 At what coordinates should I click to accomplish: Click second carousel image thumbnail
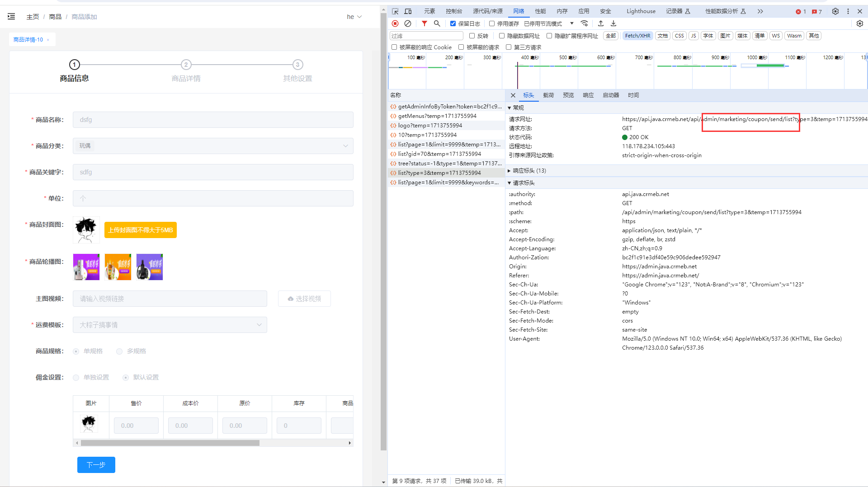pos(118,267)
